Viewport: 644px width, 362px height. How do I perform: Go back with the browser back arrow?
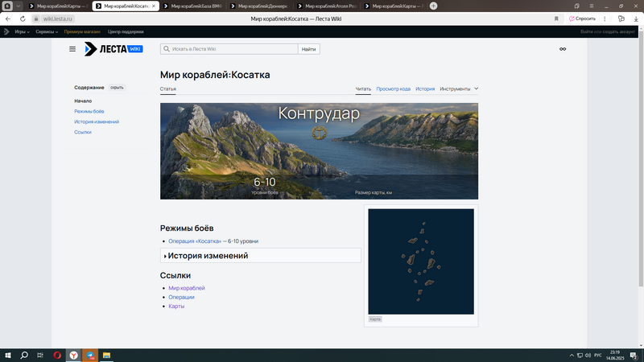coord(8,19)
